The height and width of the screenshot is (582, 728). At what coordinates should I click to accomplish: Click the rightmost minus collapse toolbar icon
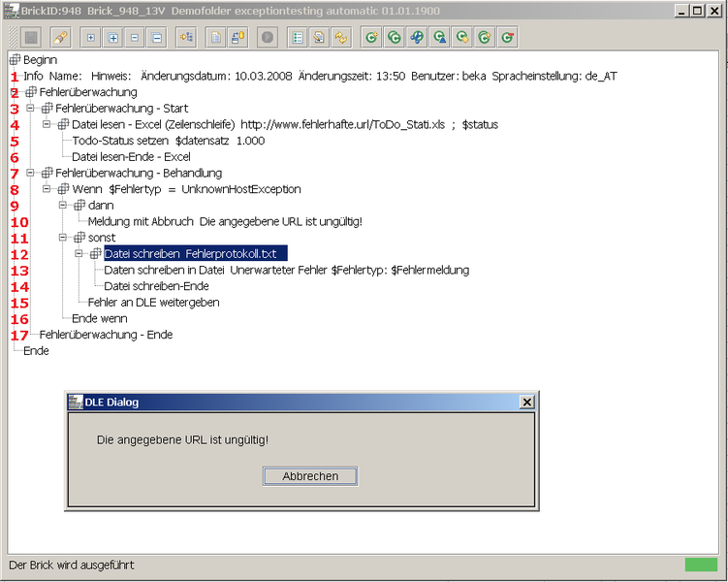tap(157, 38)
